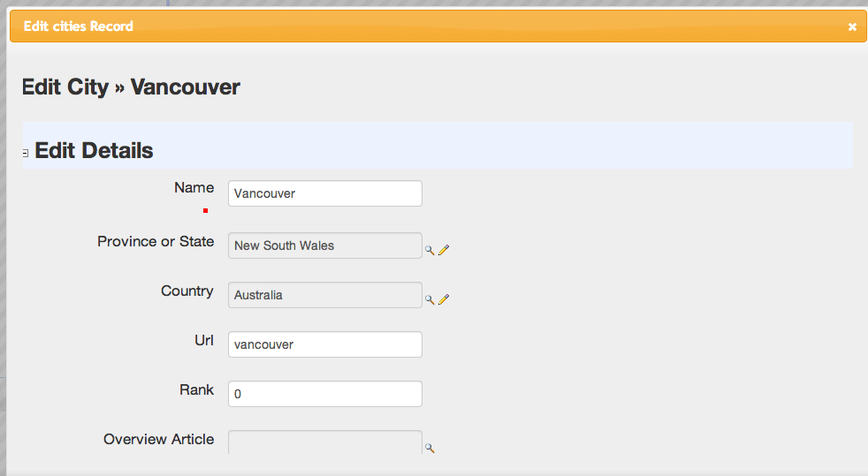Select the Rank field label

point(196,389)
